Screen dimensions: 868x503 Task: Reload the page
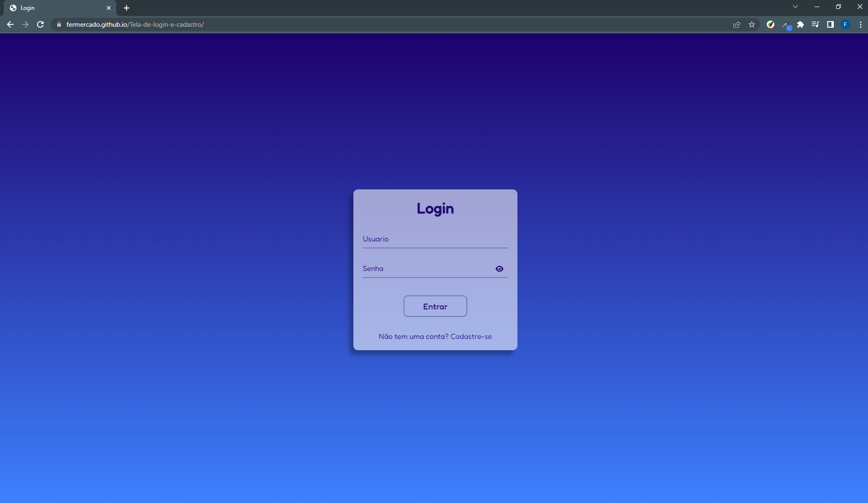40,24
